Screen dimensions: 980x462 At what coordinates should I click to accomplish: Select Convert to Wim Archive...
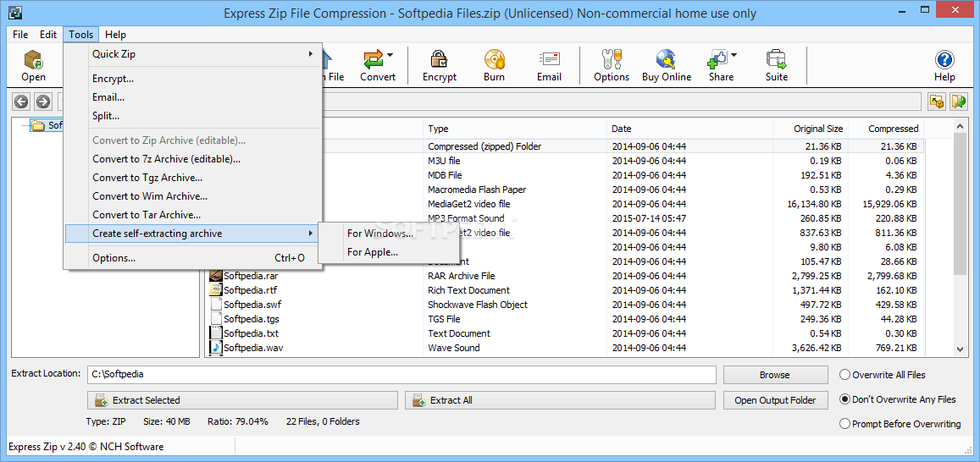click(x=193, y=196)
